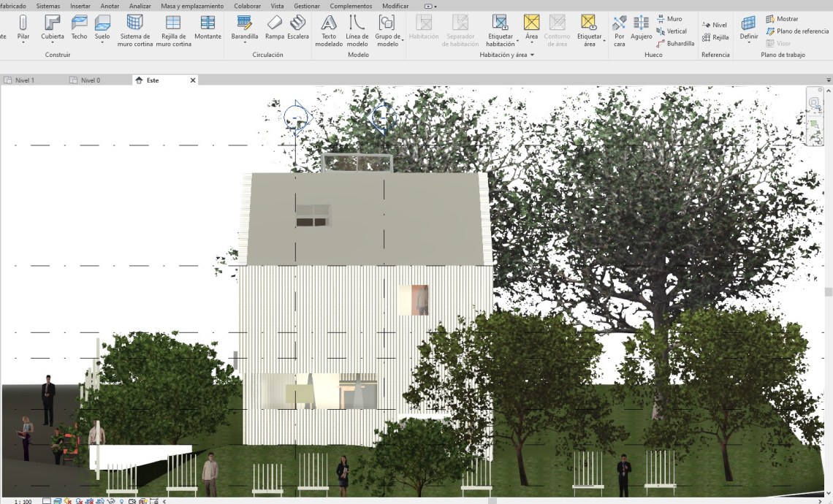Screen dimensions: 833x504
Task: Toggle shadows in the view control bar
Action: [x=79, y=501]
